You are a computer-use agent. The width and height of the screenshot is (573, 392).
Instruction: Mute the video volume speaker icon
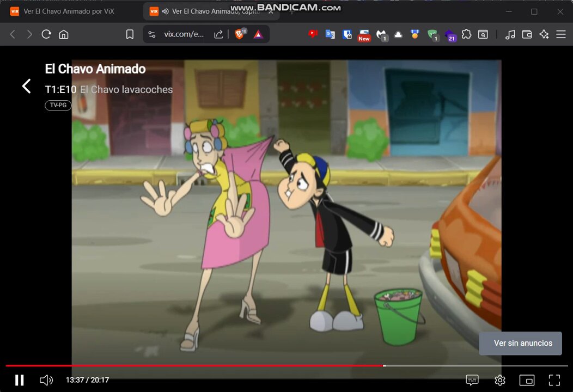pyautogui.click(x=46, y=380)
